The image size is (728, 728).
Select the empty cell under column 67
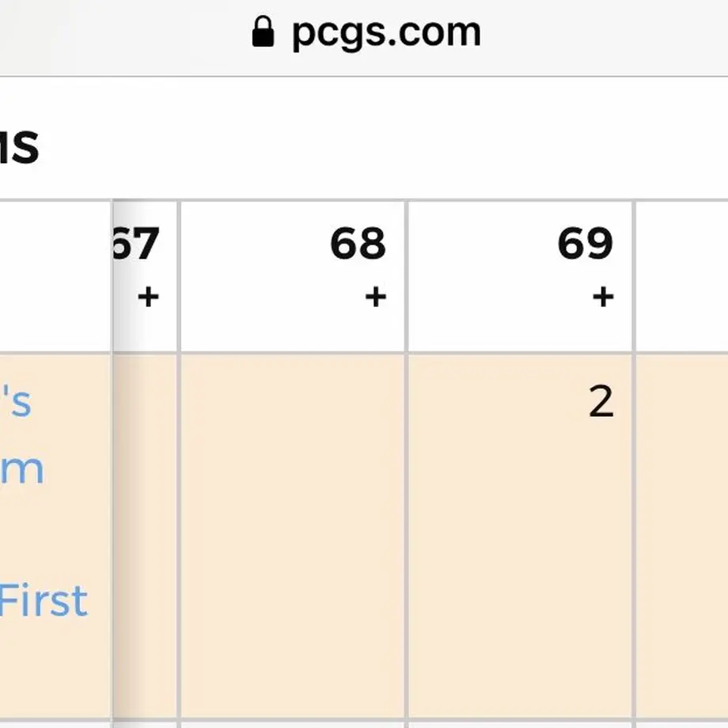tap(145, 537)
